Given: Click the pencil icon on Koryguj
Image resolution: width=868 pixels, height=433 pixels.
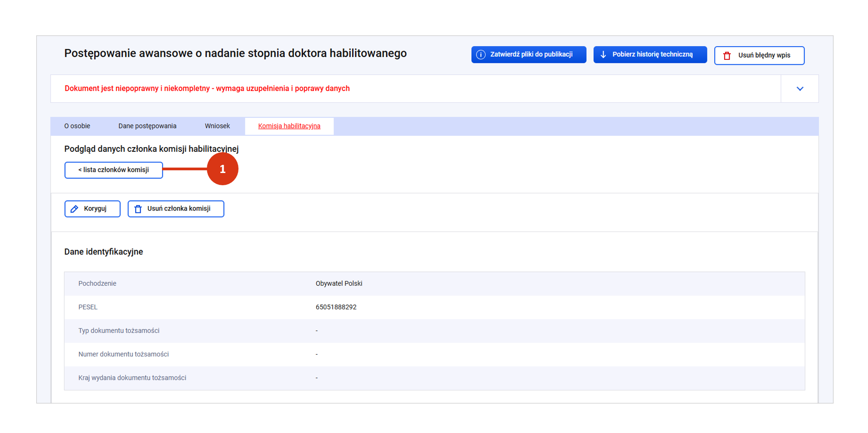Looking at the screenshot, I should (75, 209).
